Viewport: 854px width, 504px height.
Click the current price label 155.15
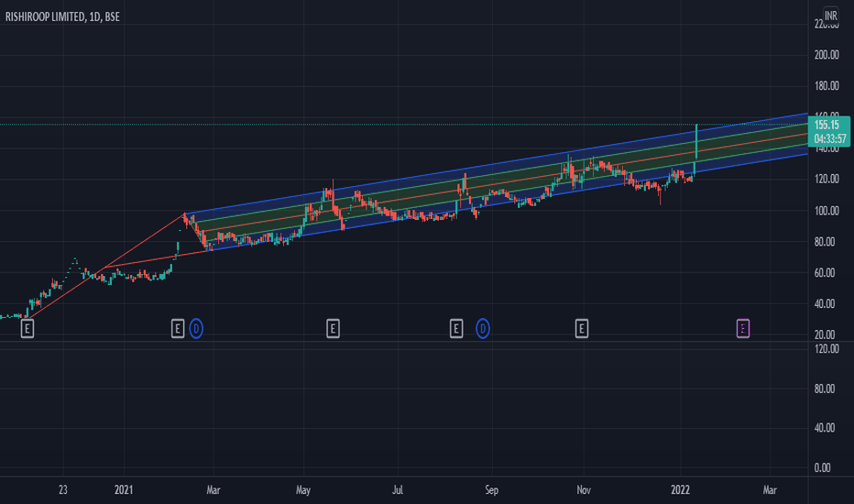coord(827,126)
